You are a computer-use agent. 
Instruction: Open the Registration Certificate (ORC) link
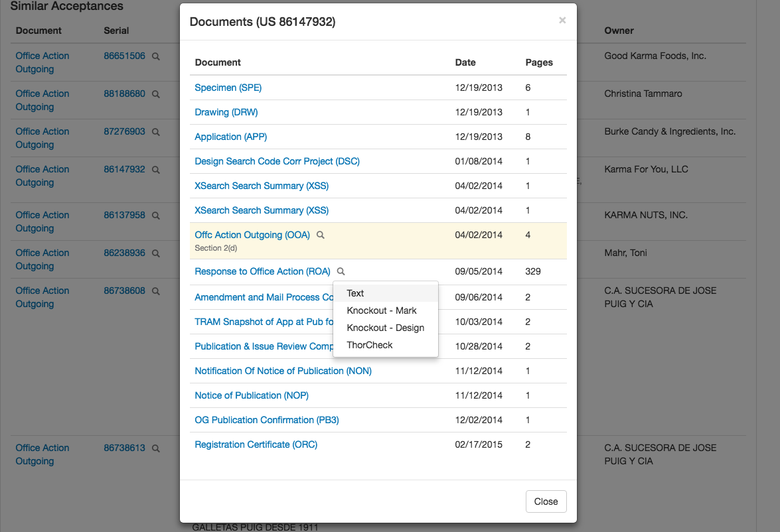tap(256, 444)
